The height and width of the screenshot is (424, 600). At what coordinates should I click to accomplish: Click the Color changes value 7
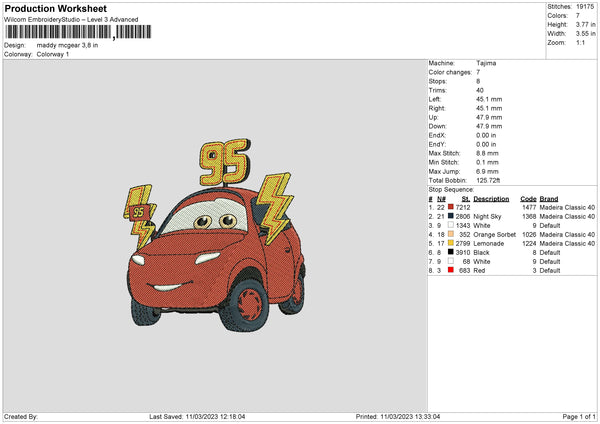(x=478, y=72)
